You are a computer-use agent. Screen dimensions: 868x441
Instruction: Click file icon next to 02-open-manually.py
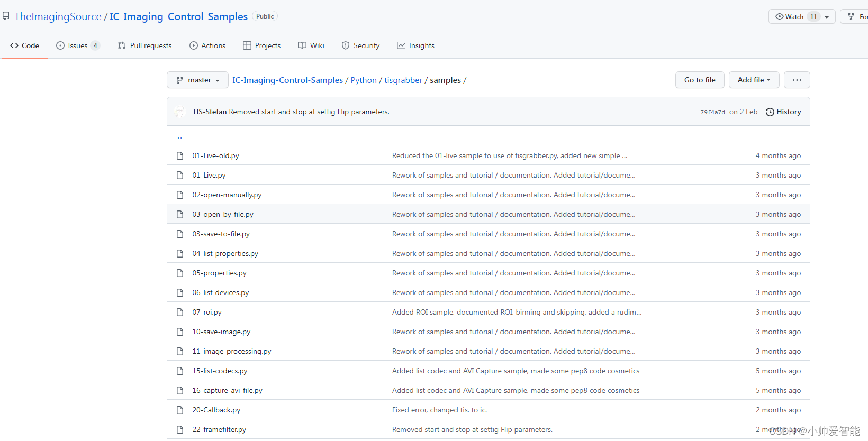180,195
